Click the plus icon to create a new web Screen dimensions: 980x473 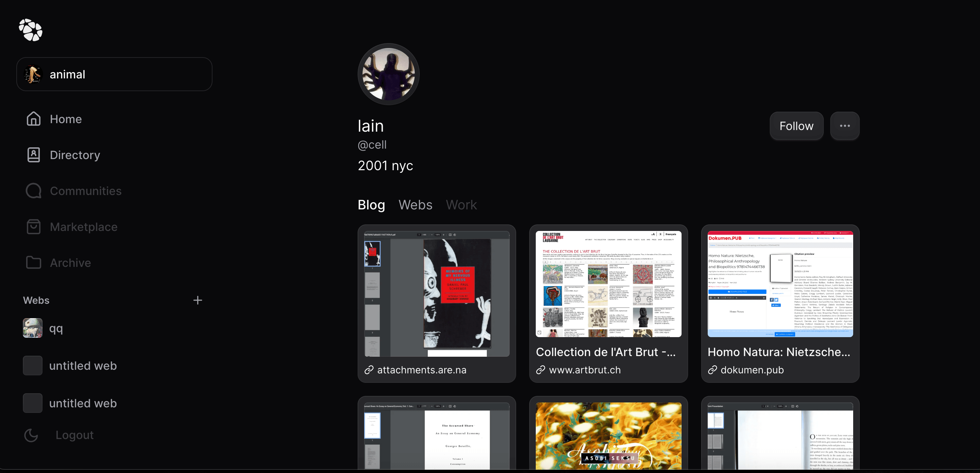pyautogui.click(x=198, y=300)
